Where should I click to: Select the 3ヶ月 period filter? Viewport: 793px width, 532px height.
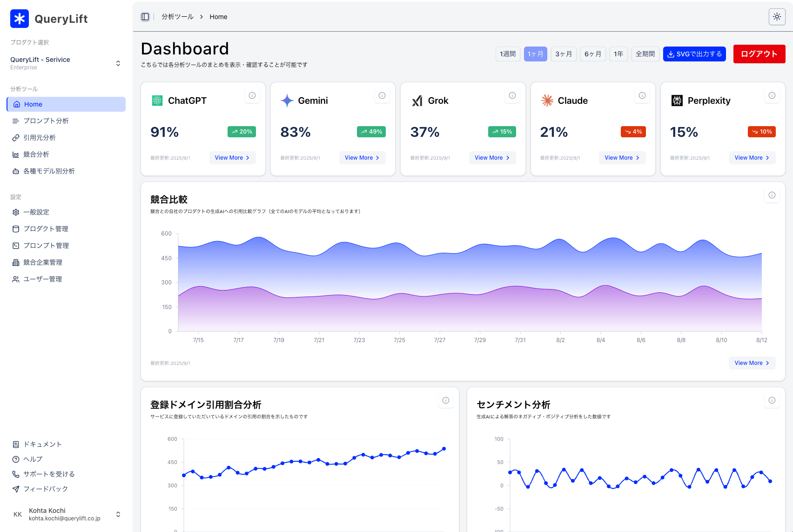(x=564, y=54)
